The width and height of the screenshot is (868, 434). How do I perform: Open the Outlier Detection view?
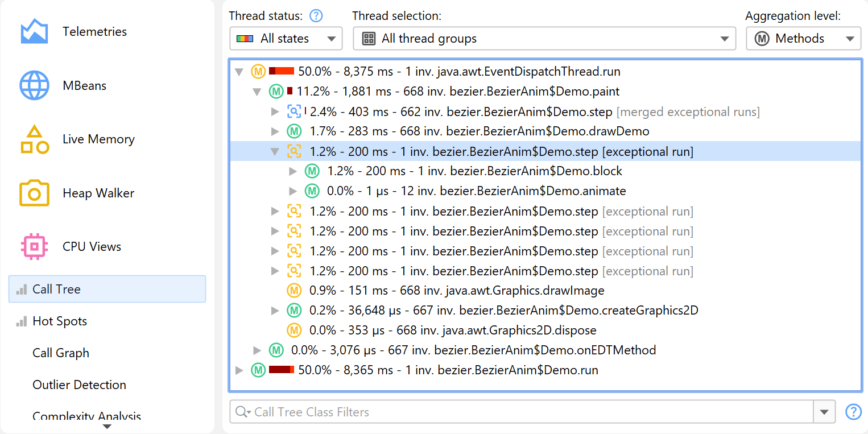[79, 385]
